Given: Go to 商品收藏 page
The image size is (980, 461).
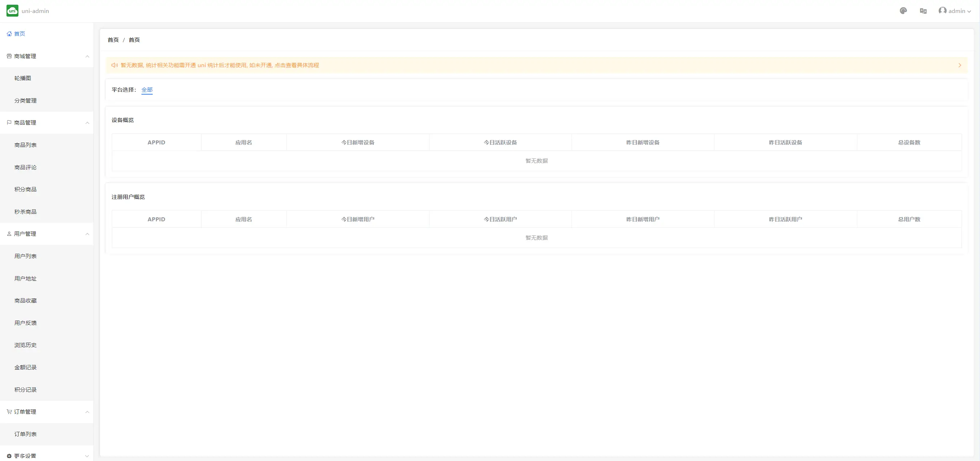Looking at the screenshot, I should tap(47, 300).
